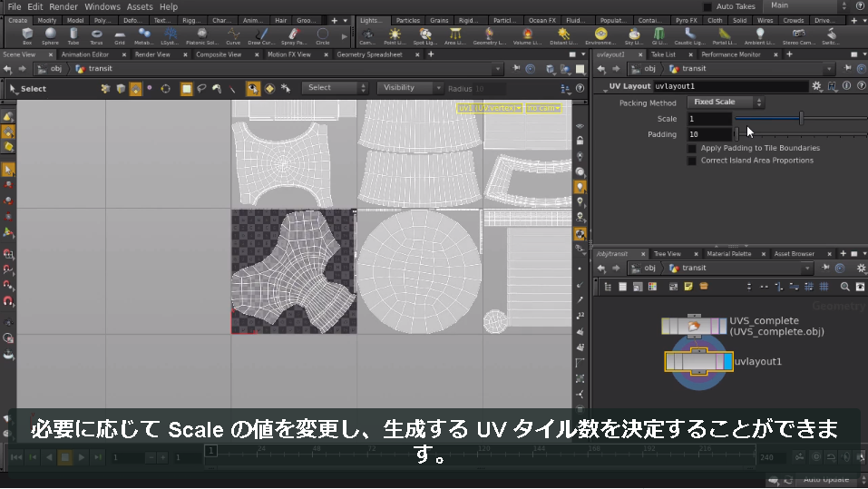Add a Sky Light from shelf
868x489 pixels.
coord(634,36)
